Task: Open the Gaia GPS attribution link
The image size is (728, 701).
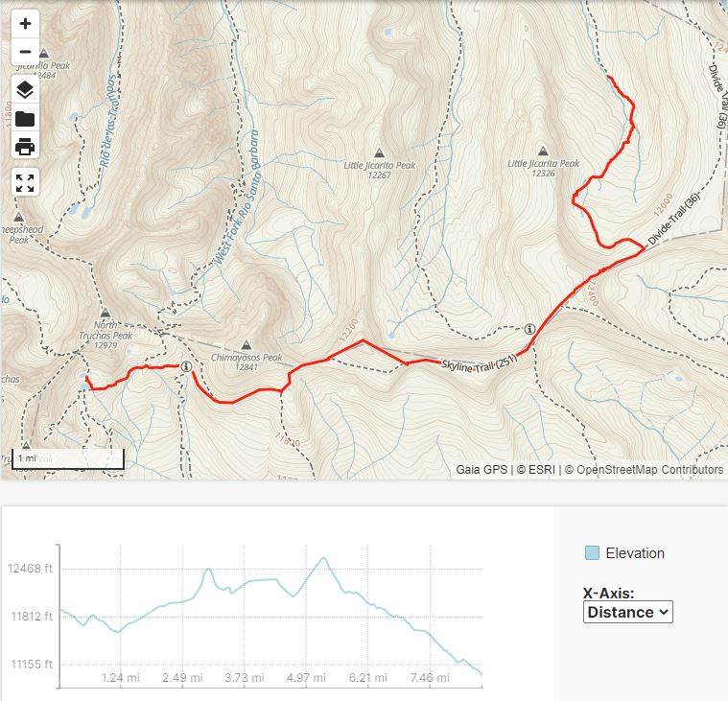Action: click(x=481, y=470)
